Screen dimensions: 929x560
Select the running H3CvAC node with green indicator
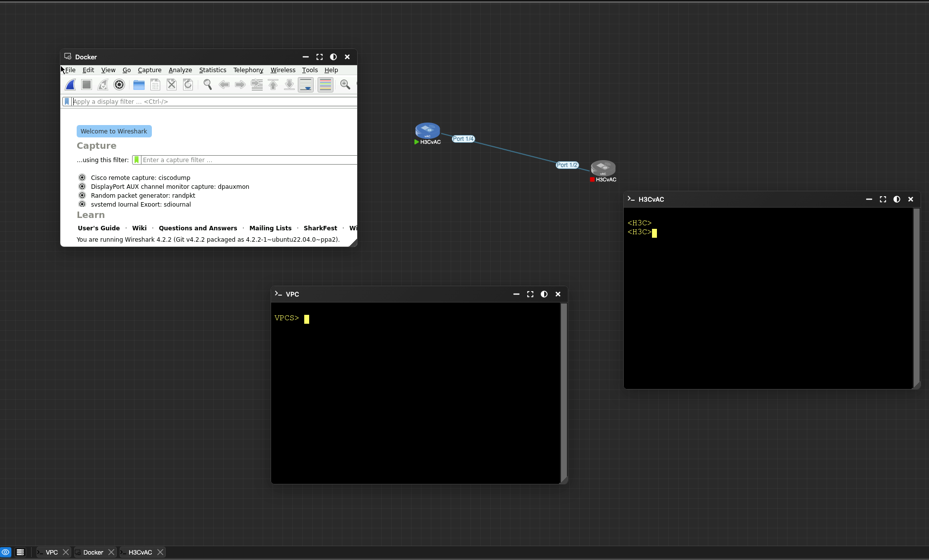[x=427, y=131]
